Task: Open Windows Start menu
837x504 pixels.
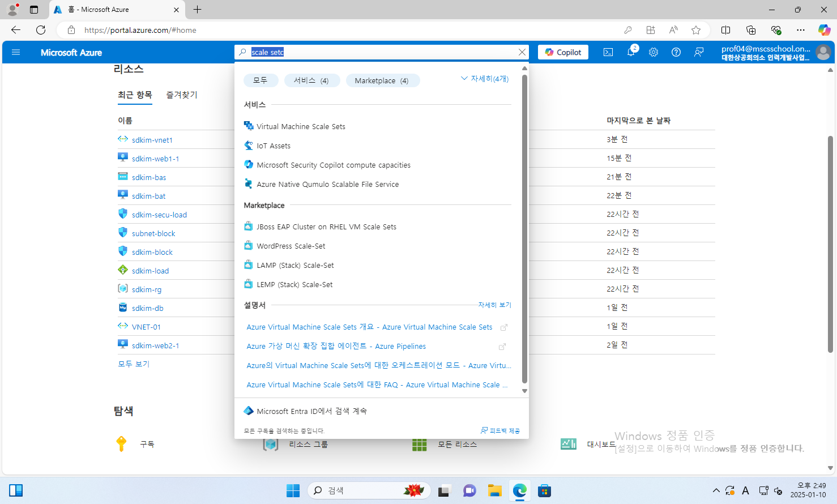Action: click(293, 490)
